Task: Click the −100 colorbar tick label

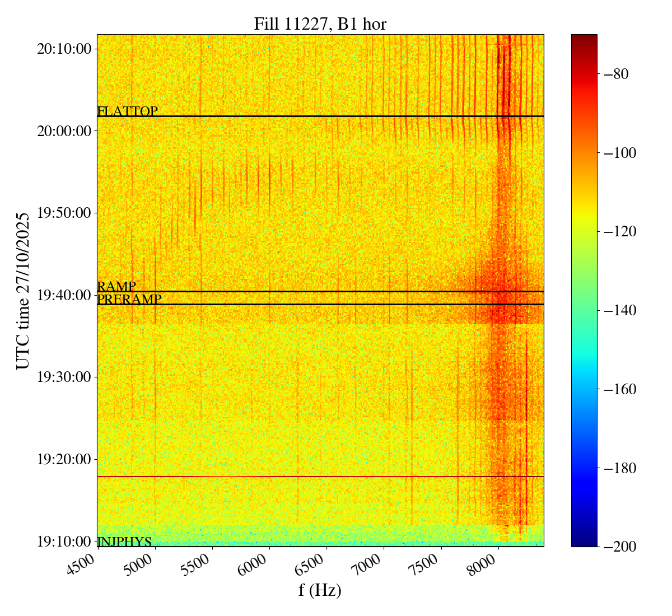Action: tap(620, 153)
